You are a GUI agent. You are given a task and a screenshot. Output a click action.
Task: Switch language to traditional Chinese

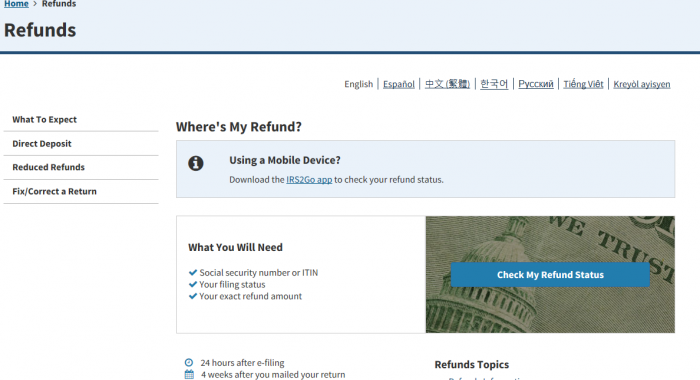[x=447, y=84]
